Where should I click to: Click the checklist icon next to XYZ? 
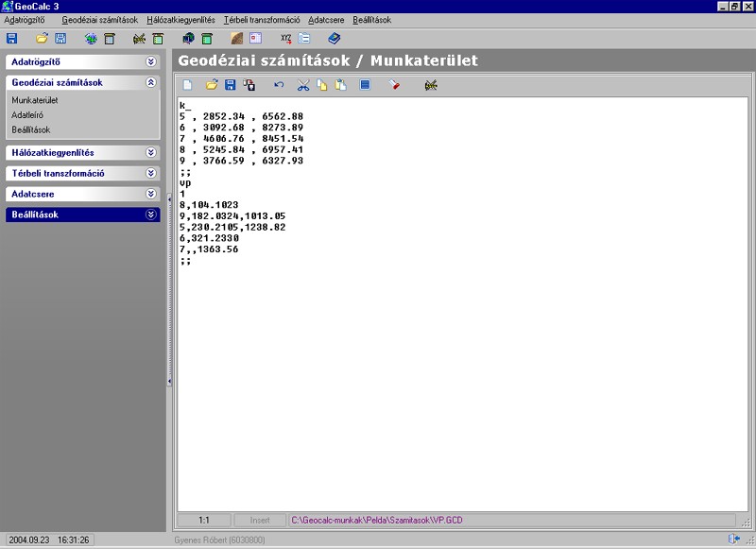pyautogui.click(x=304, y=38)
